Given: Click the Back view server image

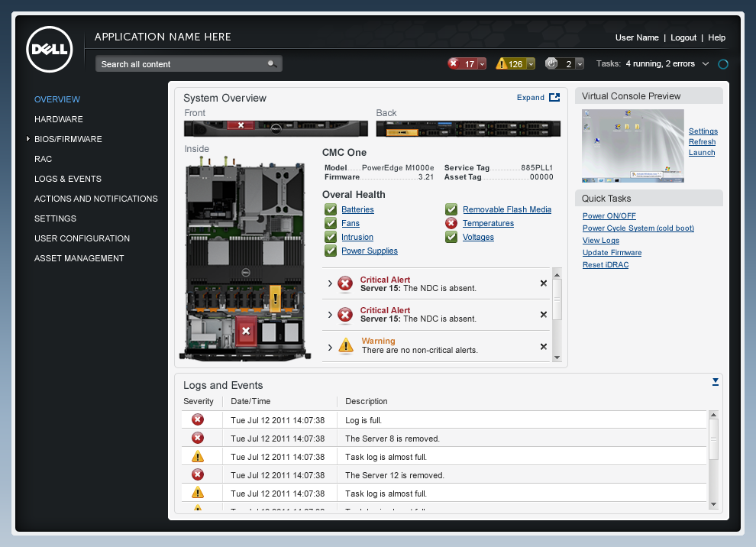Looking at the screenshot, I should click(468, 129).
